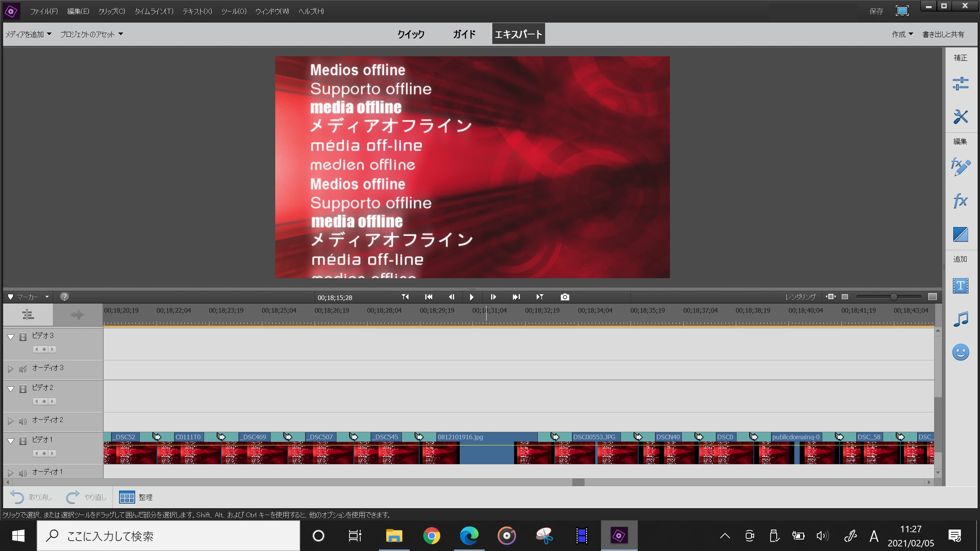Open the Titles and Text panel
This screenshot has height=551, width=980.
[960, 285]
